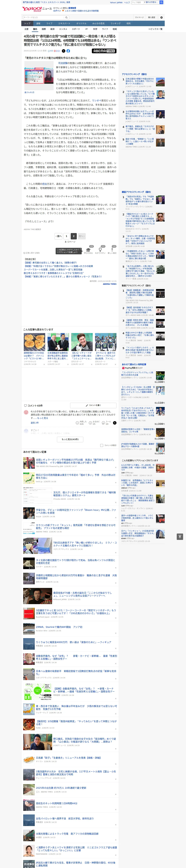Click the うーん reaction on the comment
This screenshot has width=186, height=868.
pos(104,423)
